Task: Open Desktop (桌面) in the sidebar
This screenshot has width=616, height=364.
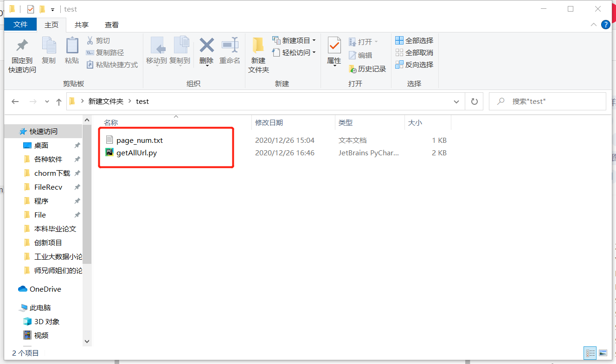Action: click(x=41, y=146)
